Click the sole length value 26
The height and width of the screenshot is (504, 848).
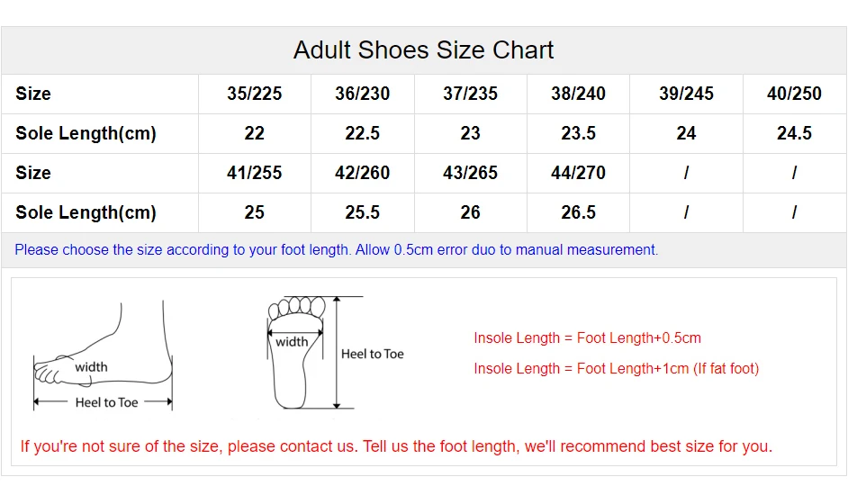[x=471, y=212]
